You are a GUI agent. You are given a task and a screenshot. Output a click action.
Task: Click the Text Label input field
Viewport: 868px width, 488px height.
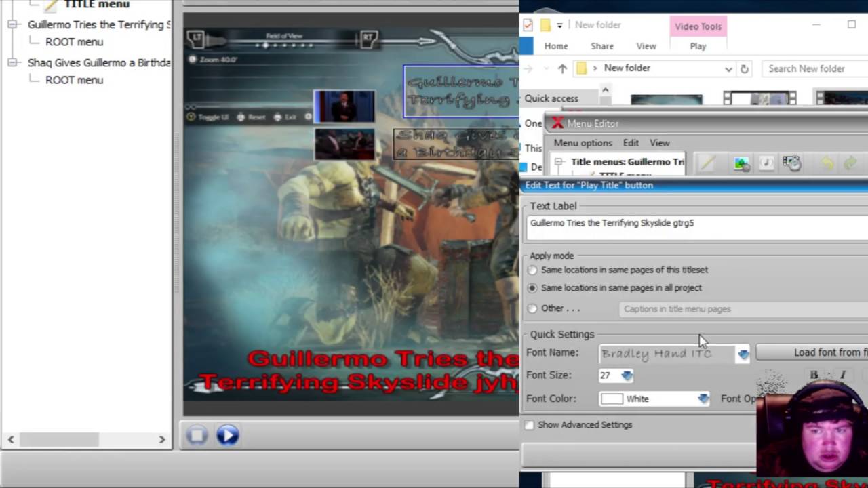click(696, 228)
